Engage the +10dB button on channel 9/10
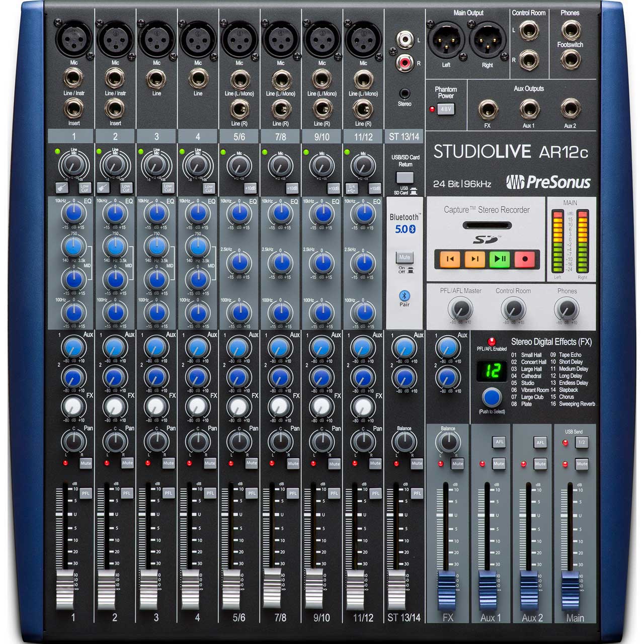The image size is (644, 644). coord(333,188)
